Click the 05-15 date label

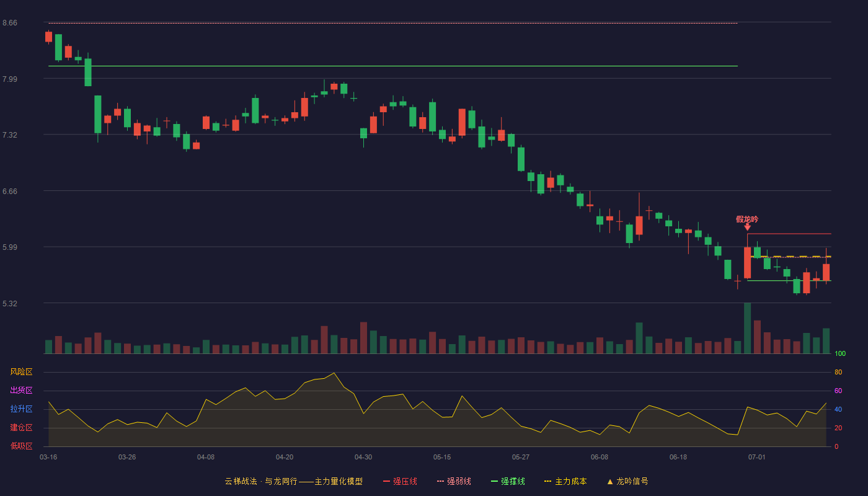click(442, 457)
